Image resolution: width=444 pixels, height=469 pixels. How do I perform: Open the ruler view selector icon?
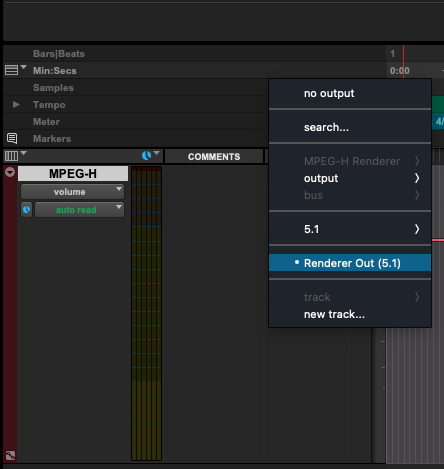pyautogui.click(x=11, y=70)
